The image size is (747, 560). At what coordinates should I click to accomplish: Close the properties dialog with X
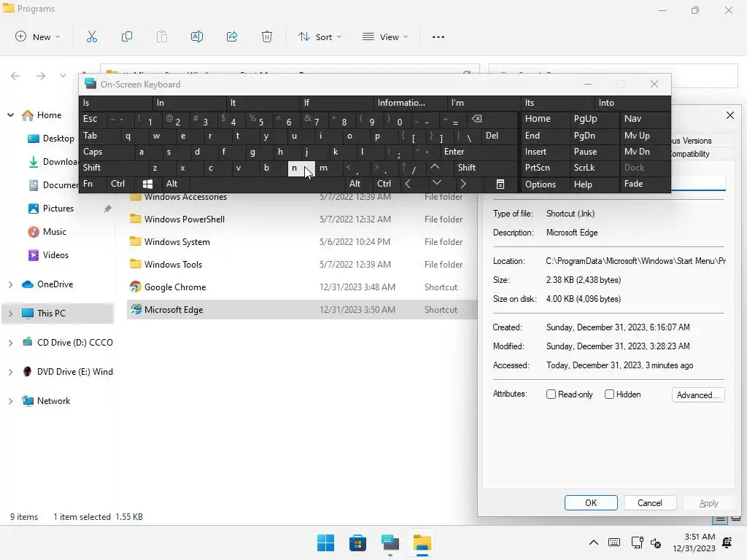pyautogui.click(x=729, y=115)
